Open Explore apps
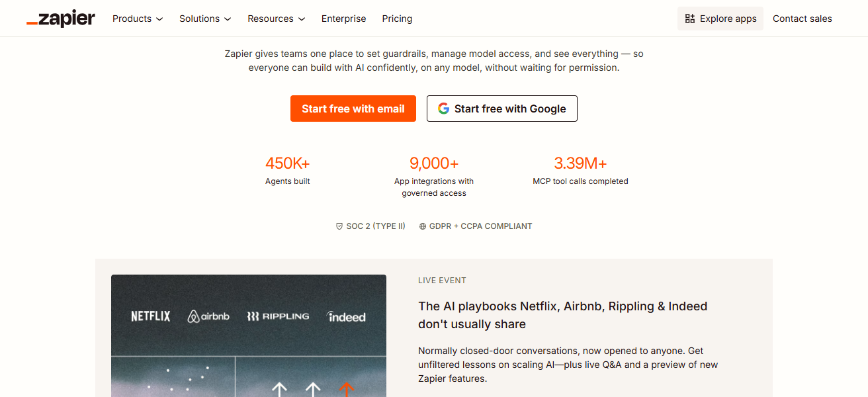 [720, 19]
